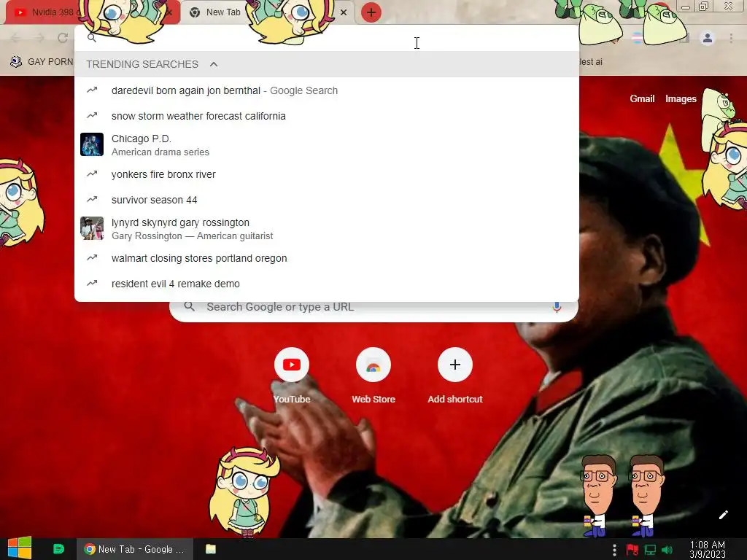Viewport: 747px width, 560px height.
Task: Open the green chat app in the taskbar
Action: [58, 549]
